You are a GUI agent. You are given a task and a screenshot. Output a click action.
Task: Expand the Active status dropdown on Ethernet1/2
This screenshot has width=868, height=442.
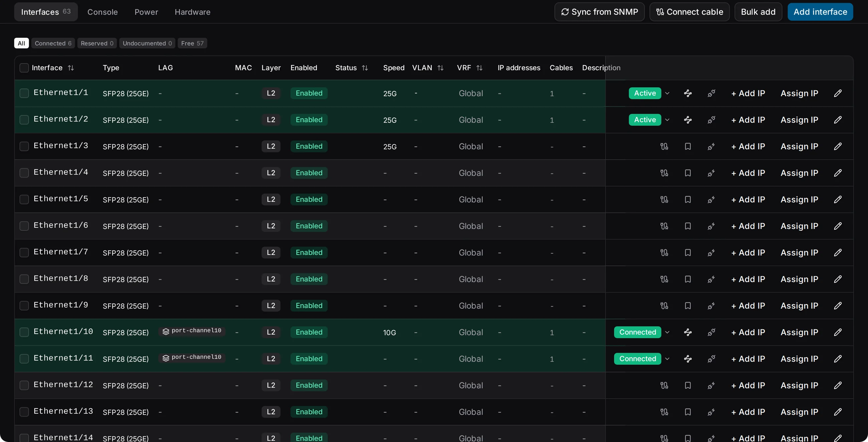tap(667, 120)
